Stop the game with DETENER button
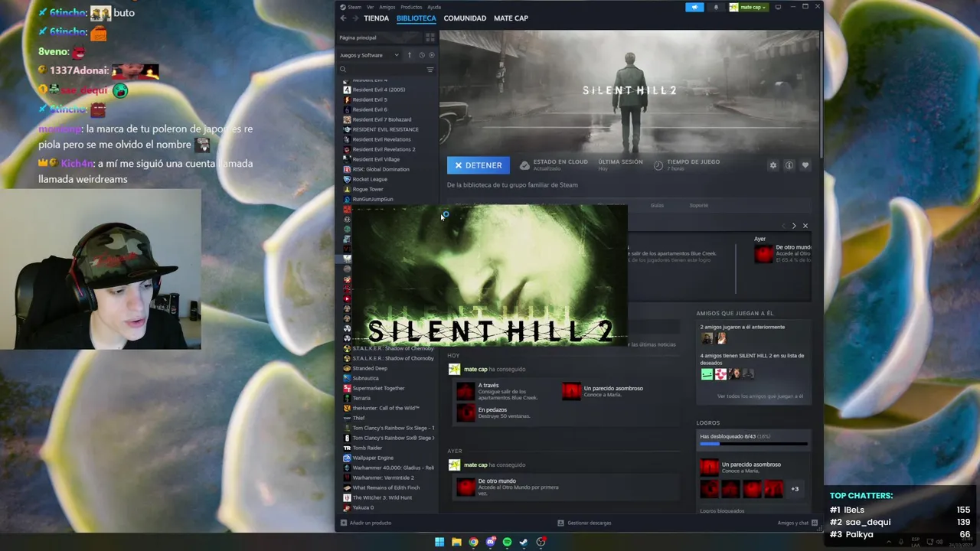This screenshot has width=980, height=551. coord(479,165)
